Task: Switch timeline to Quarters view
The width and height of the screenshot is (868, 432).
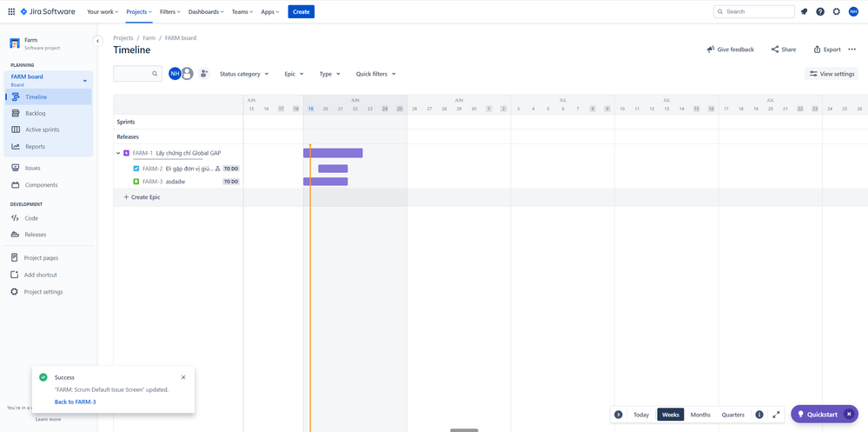Action: point(733,415)
